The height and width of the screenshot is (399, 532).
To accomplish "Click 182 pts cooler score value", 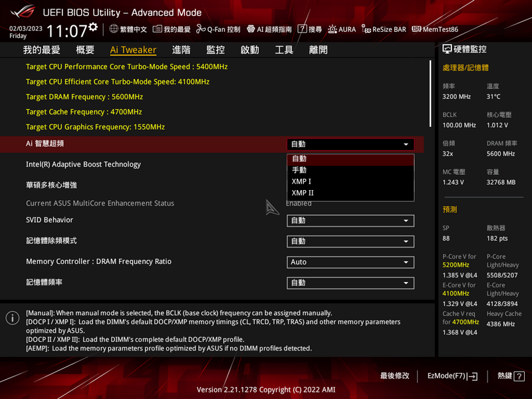I will click(x=497, y=238).
